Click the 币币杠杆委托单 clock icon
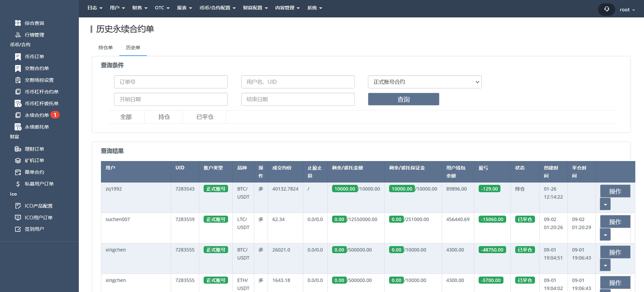 [18, 103]
